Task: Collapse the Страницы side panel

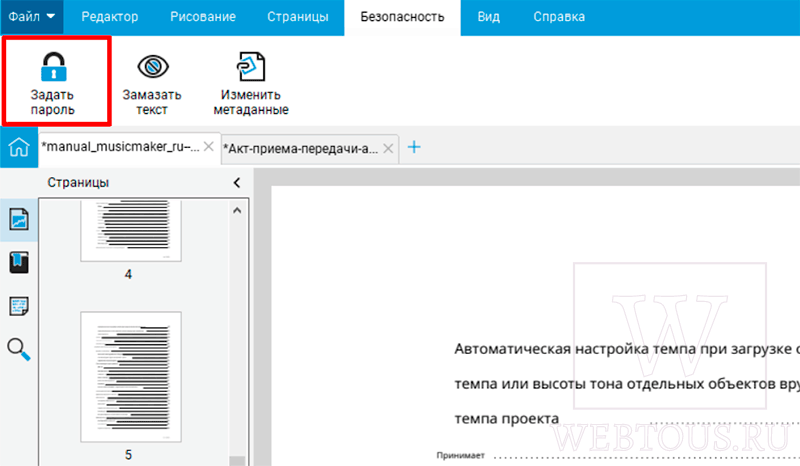Action: coord(237,183)
